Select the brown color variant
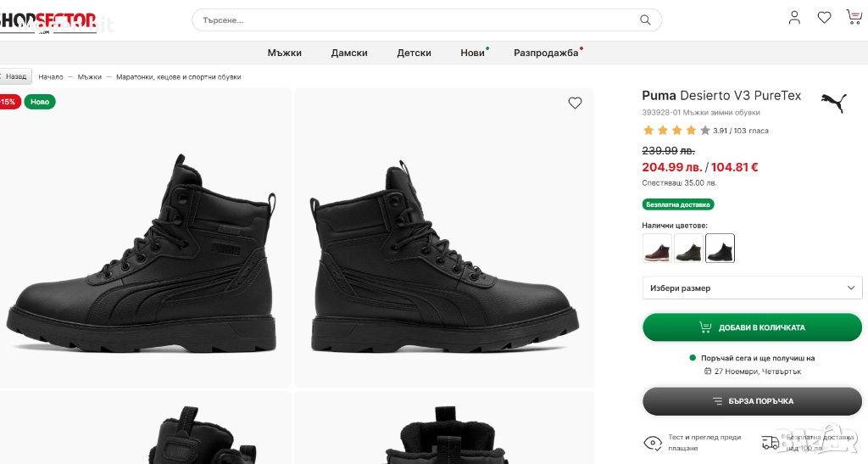 click(x=657, y=248)
